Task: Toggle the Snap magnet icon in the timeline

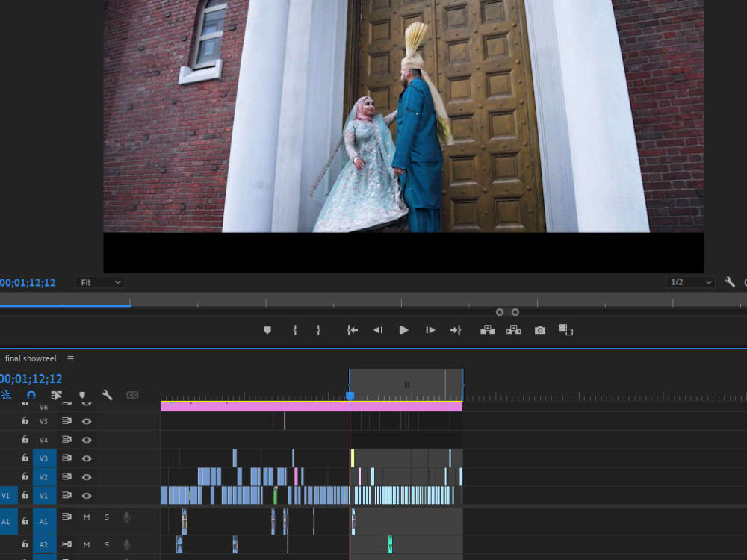Action: (31, 394)
